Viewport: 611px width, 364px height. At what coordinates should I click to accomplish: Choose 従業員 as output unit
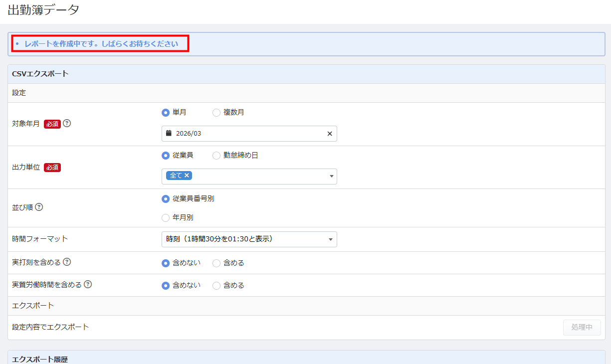[x=166, y=156]
